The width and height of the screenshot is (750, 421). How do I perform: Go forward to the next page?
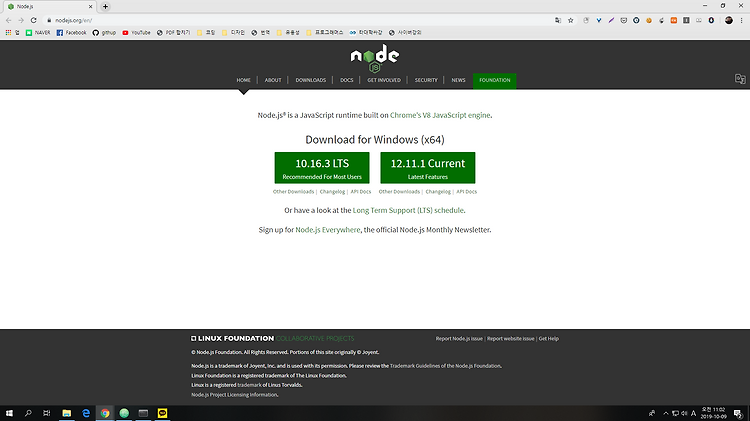pos(21,20)
